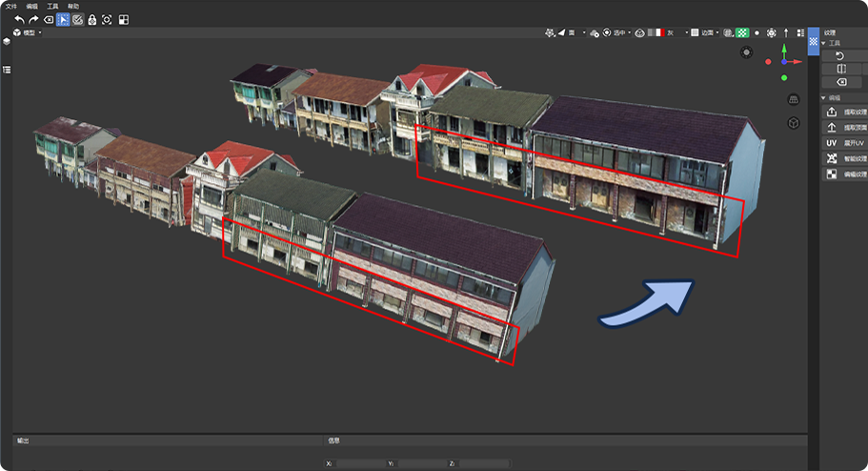
Task: Toggle the green checkerboard texture display
Action: click(742, 32)
